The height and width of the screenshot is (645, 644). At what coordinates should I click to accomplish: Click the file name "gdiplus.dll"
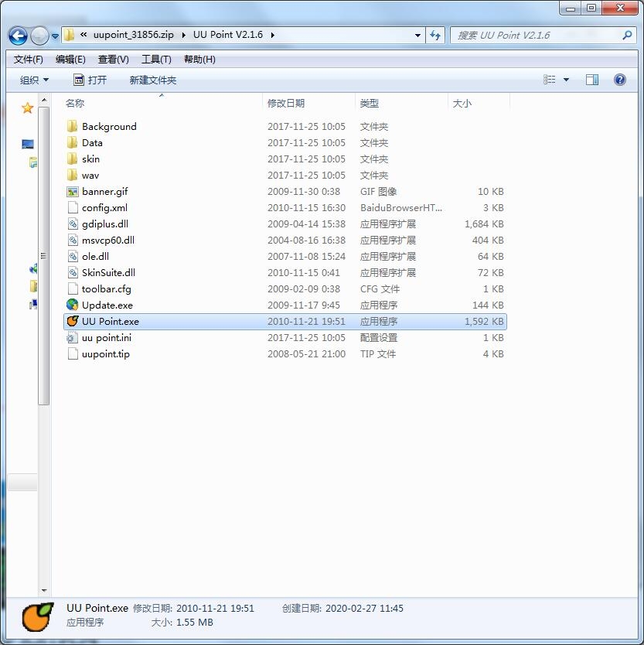[105, 224]
